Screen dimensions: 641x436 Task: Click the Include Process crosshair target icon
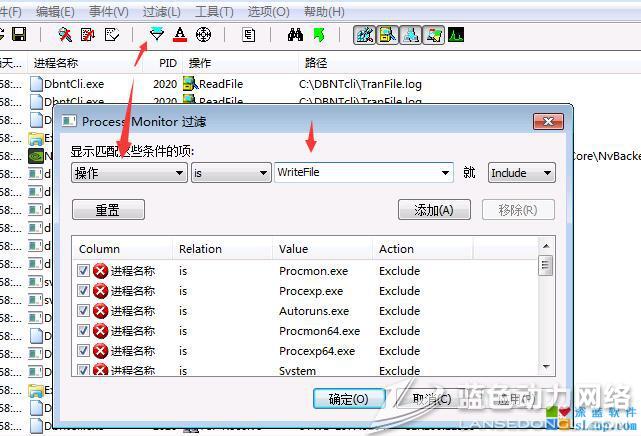click(203, 35)
